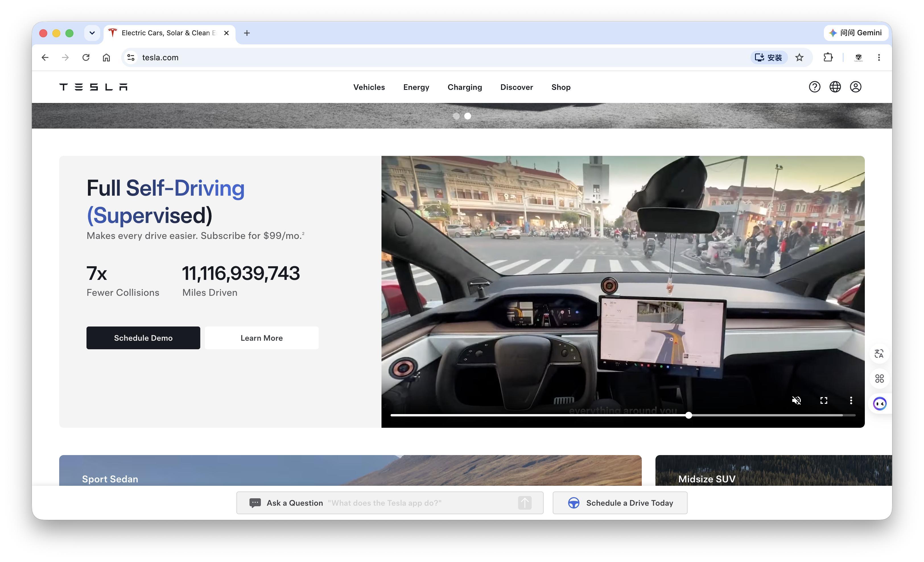Open the Vehicles menu
The image size is (924, 562).
pos(369,87)
